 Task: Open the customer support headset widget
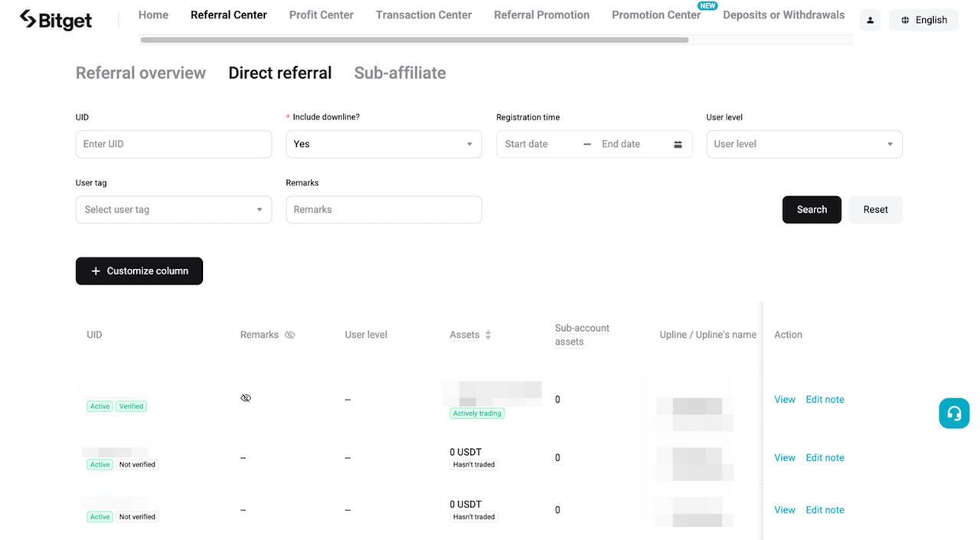(954, 413)
